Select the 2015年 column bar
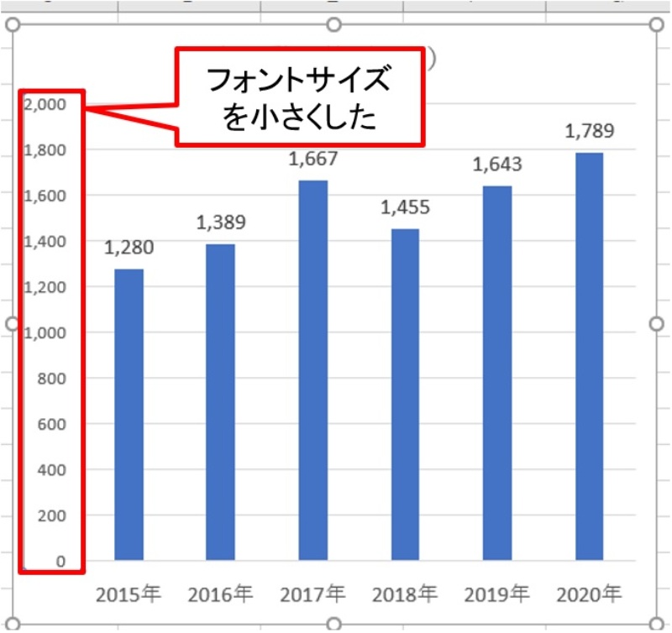672x633 pixels. pos(127,420)
